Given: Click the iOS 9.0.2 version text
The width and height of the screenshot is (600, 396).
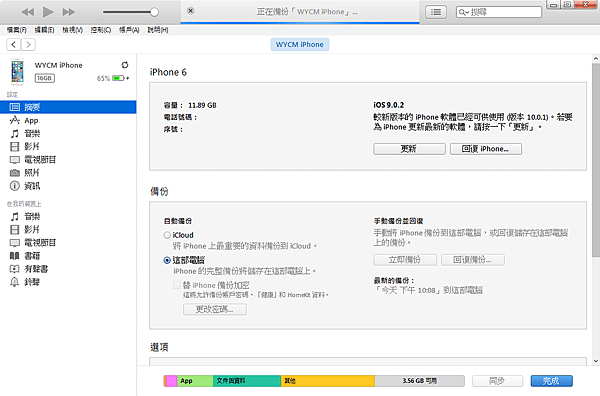Looking at the screenshot, I should [x=388, y=105].
